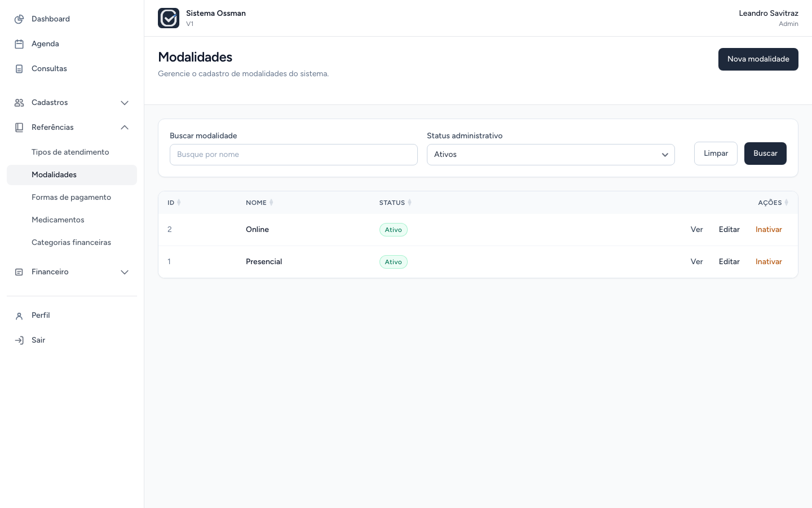Expand the Cadastros section chevron

(x=125, y=103)
